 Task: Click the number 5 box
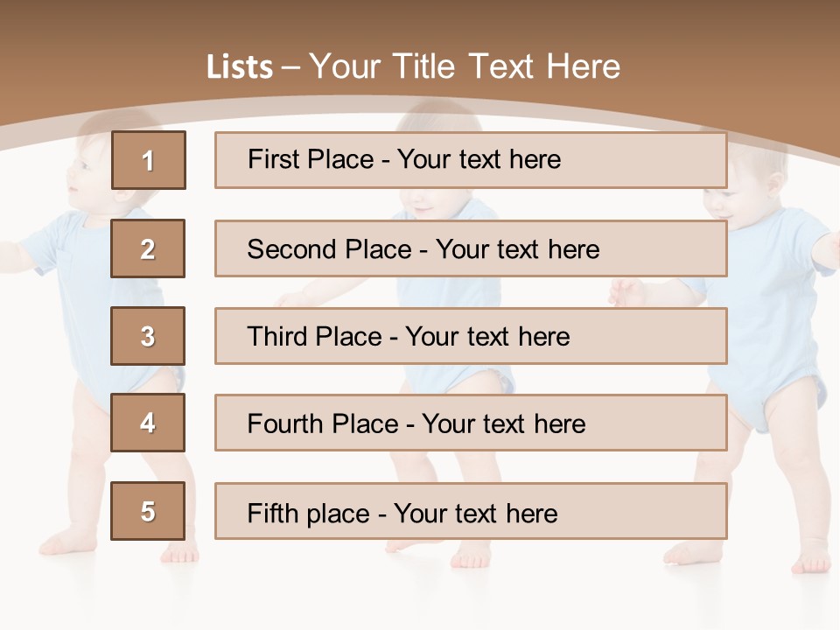(148, 511)
